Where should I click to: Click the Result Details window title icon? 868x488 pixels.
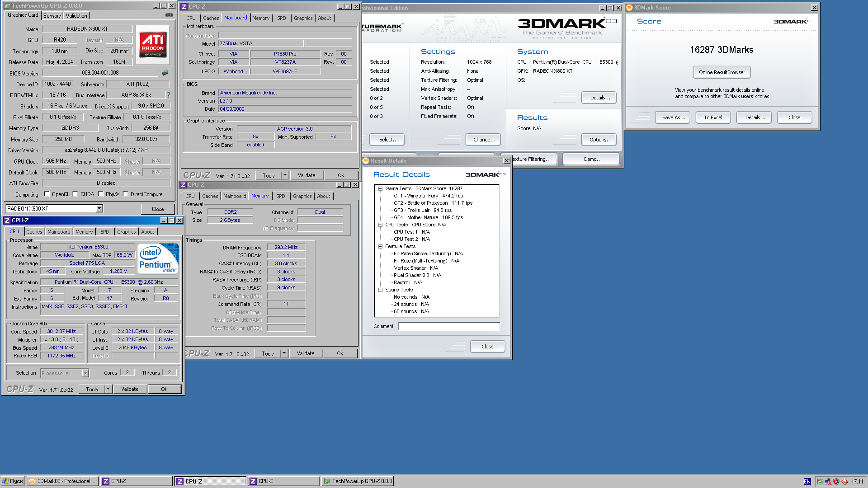point(366,161)
